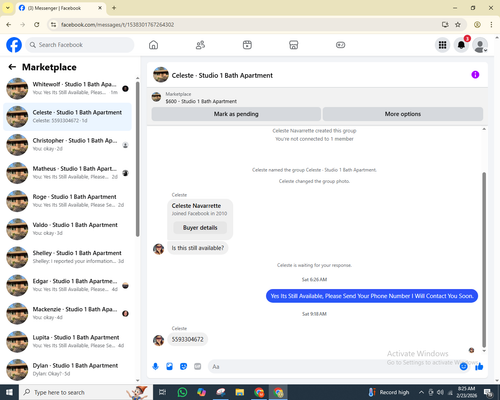The height and width of the screenshot is (400, 500).
Task: Click the 5593304672 phone number message
Action: pyautogui.click(x=187, y=339)
